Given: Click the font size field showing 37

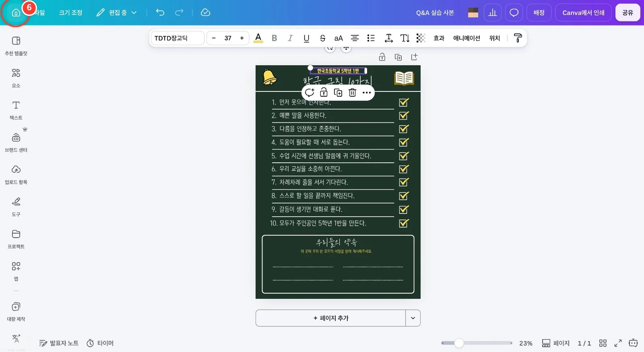Looking at the screenshot, I should point(228,38).
